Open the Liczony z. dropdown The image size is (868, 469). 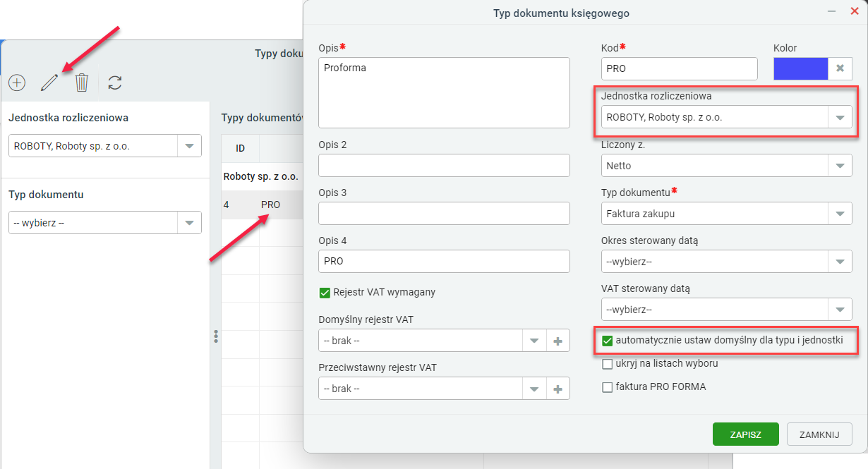840,166
